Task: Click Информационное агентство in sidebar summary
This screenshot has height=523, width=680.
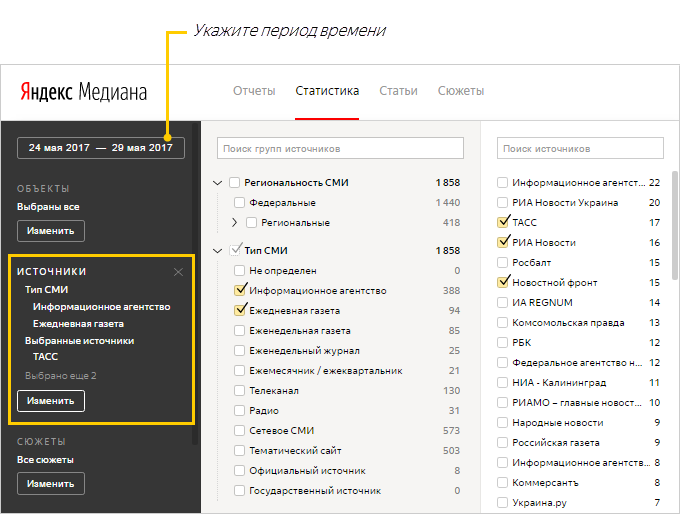Action: point(101,307)
